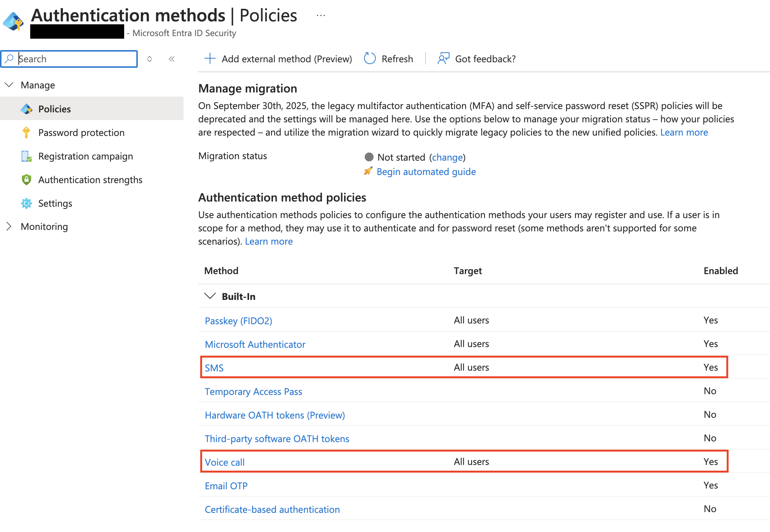Click the Authentication strengths shield icon
Image resolution: width=770 pixels, height=532 pixels.
(x=26, y=180)
